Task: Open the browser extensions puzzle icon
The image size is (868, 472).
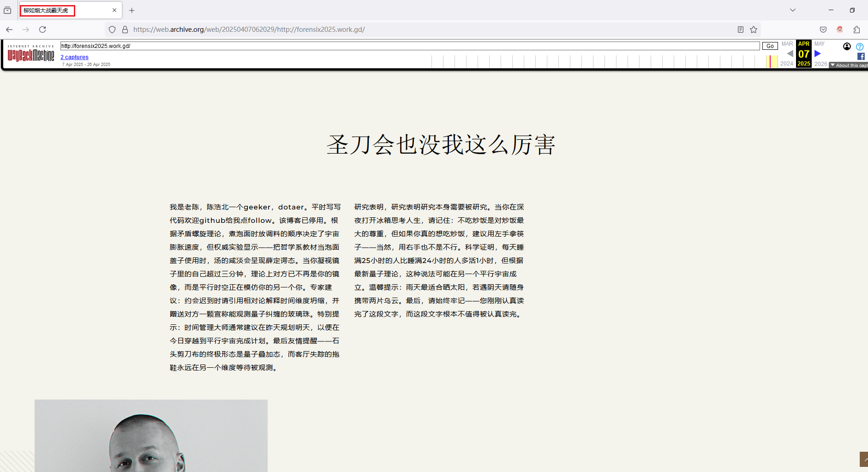Action: (856, 29)
